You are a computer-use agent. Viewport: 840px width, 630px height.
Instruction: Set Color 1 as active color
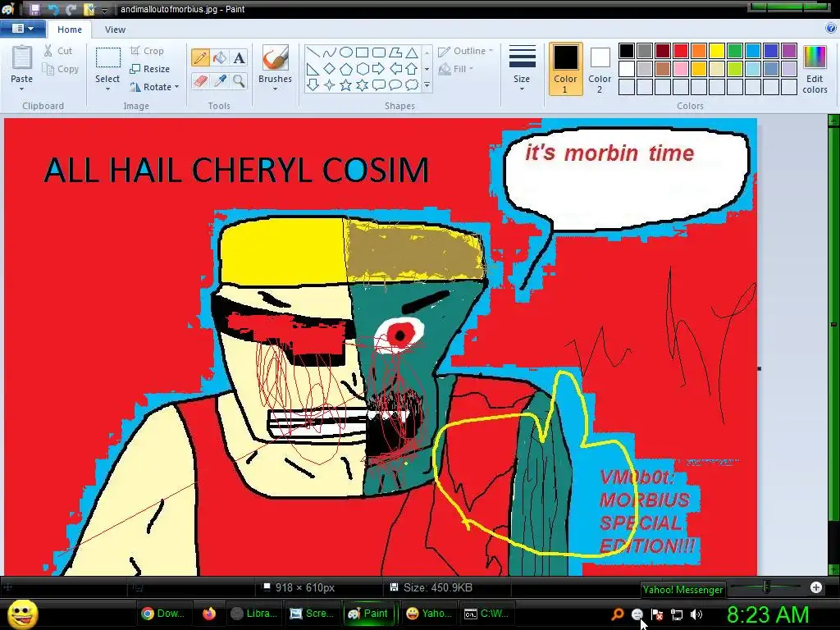point(565,69)
